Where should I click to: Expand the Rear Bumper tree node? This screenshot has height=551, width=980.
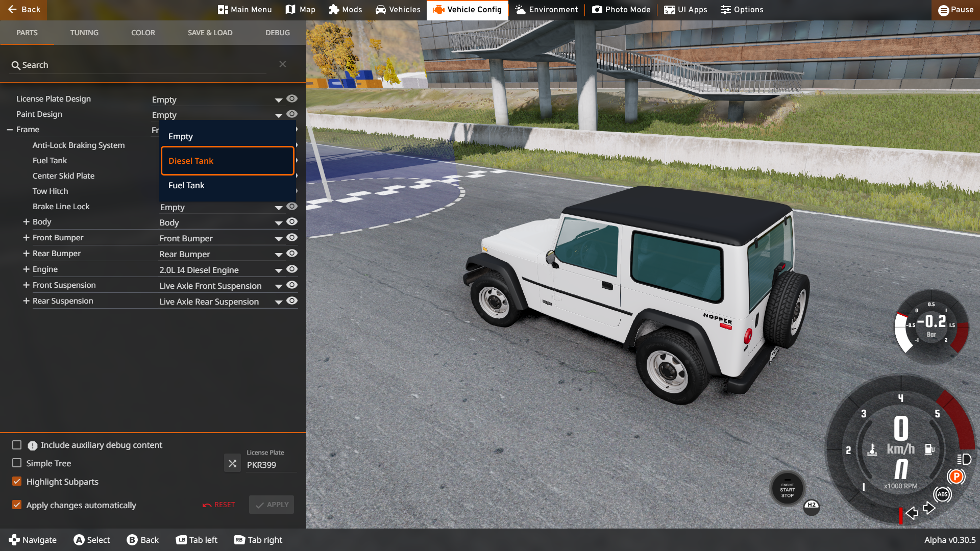click(x=26, y=254)
